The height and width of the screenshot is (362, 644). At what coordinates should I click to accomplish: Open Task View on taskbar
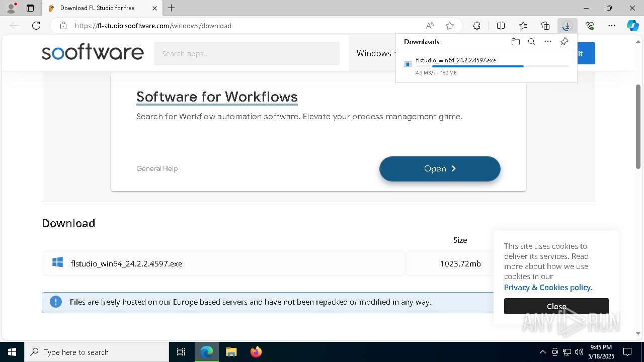pyautogui.click(x=181, y=352)
